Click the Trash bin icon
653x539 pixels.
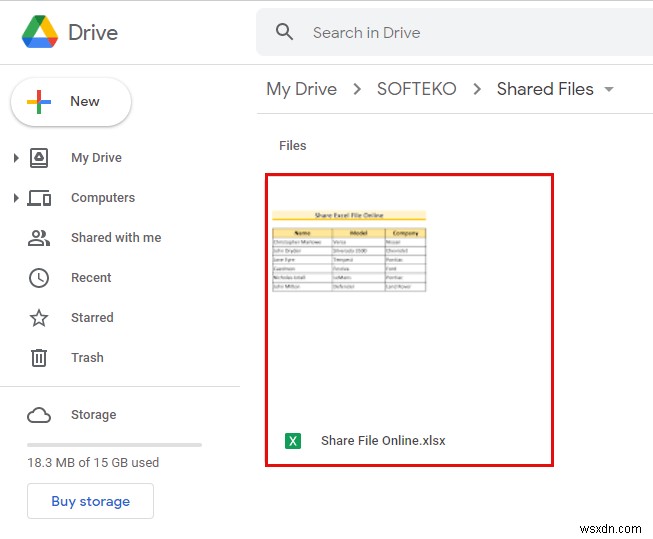pos(39,358)
